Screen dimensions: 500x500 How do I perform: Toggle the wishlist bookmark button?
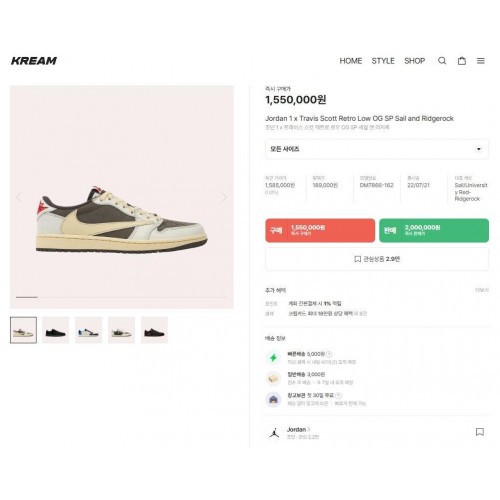pyautogui.click(x=377, y=259)
